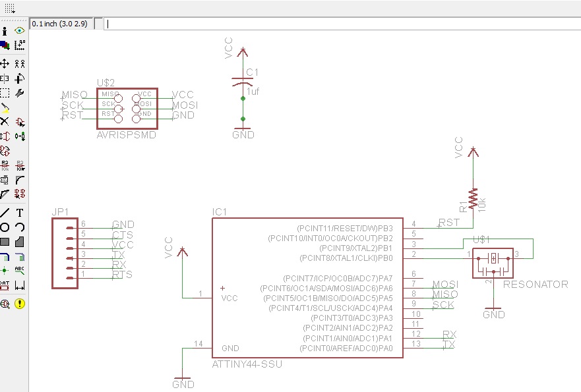This screenshot has height=392, width=581.
Task: Select the Label tool
Action: point(20,271)
